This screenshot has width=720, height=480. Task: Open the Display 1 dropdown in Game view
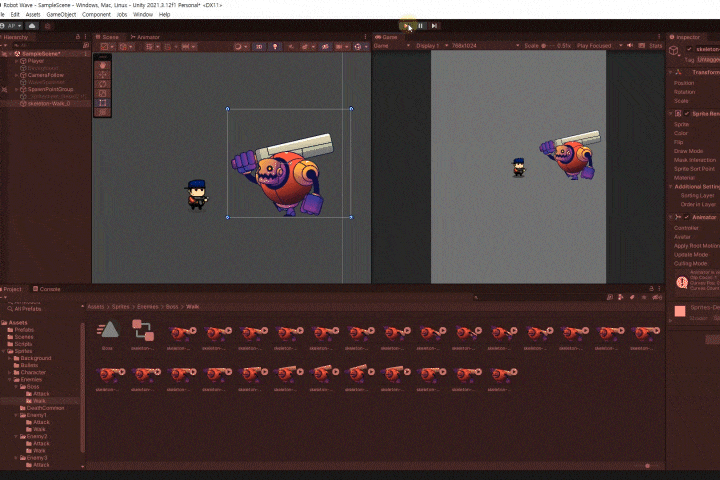pyautogui.click(x=430, y=46)
